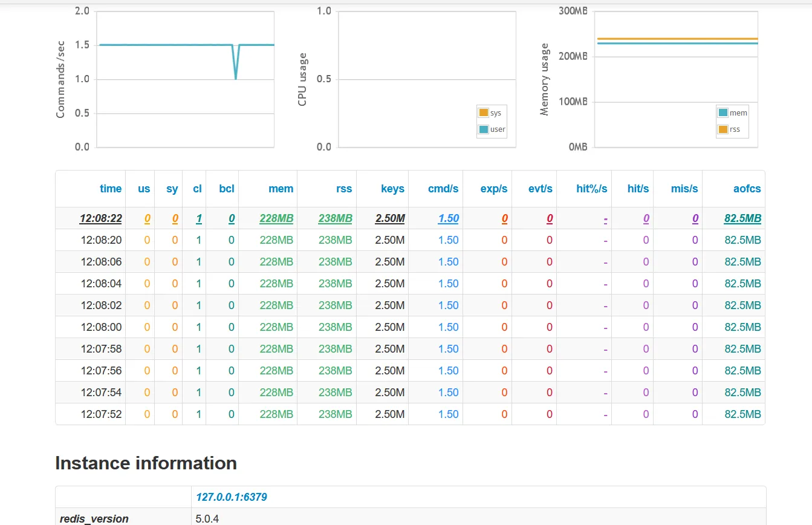Click the 12:08:20 timestamp cell

pos(101,240)
